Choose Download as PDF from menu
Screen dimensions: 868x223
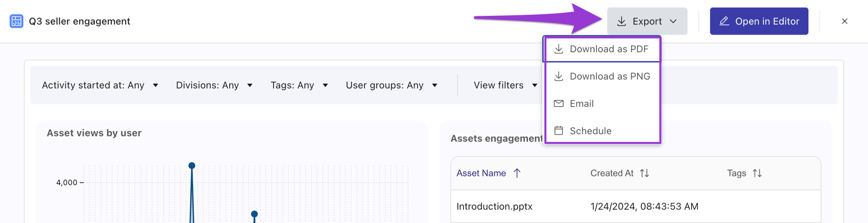[602, 49]
